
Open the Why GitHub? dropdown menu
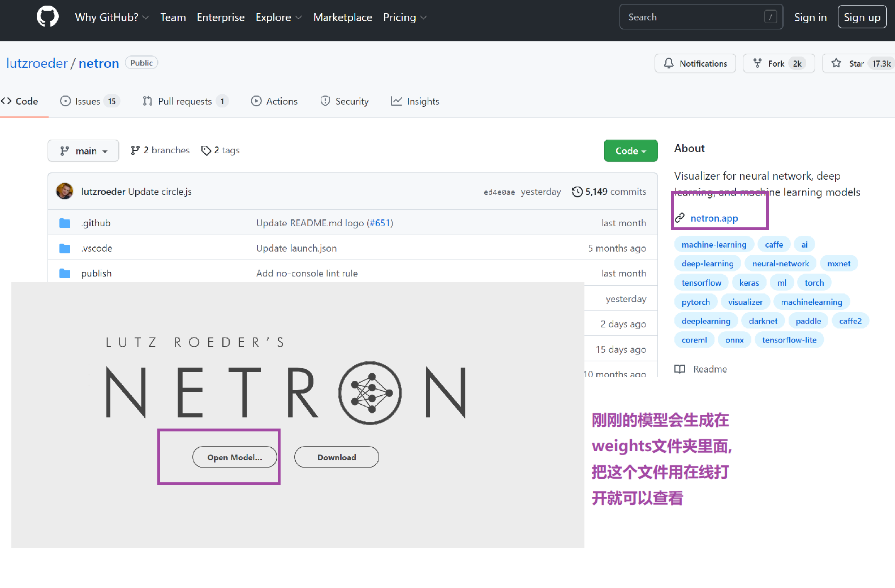[112, 17]
